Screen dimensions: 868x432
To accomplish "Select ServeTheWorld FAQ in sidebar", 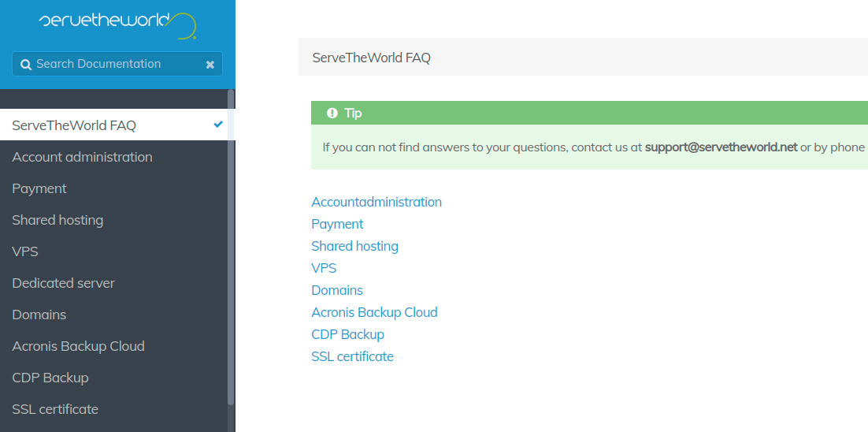I will click(117, 125).
